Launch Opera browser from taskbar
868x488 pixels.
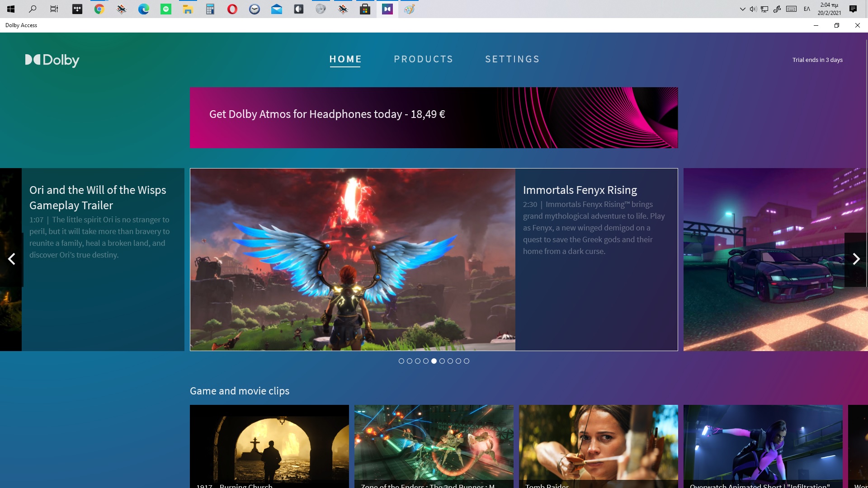coord(232,9)
